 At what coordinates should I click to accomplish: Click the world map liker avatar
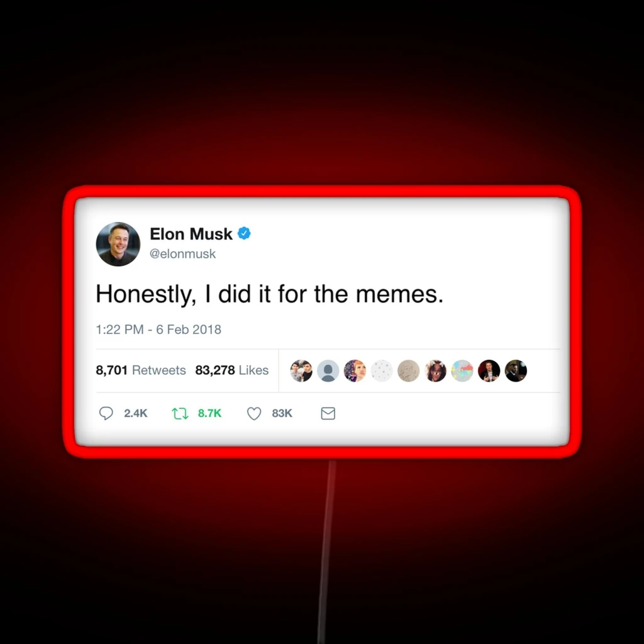tap(462, 370)
